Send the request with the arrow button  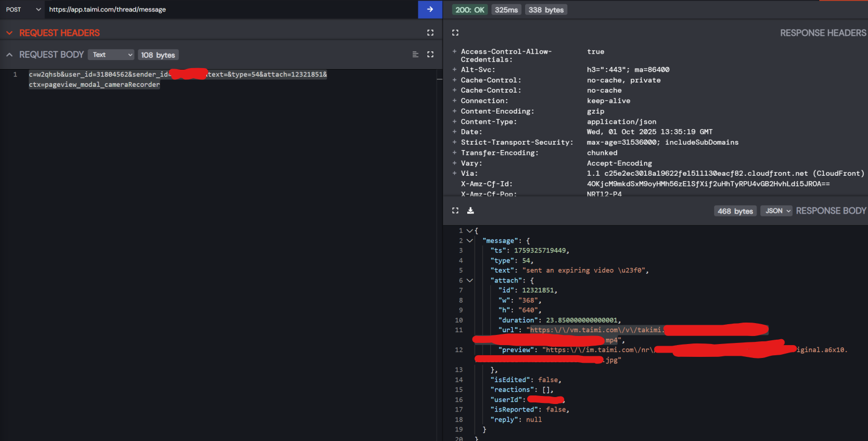coord(430,9)
